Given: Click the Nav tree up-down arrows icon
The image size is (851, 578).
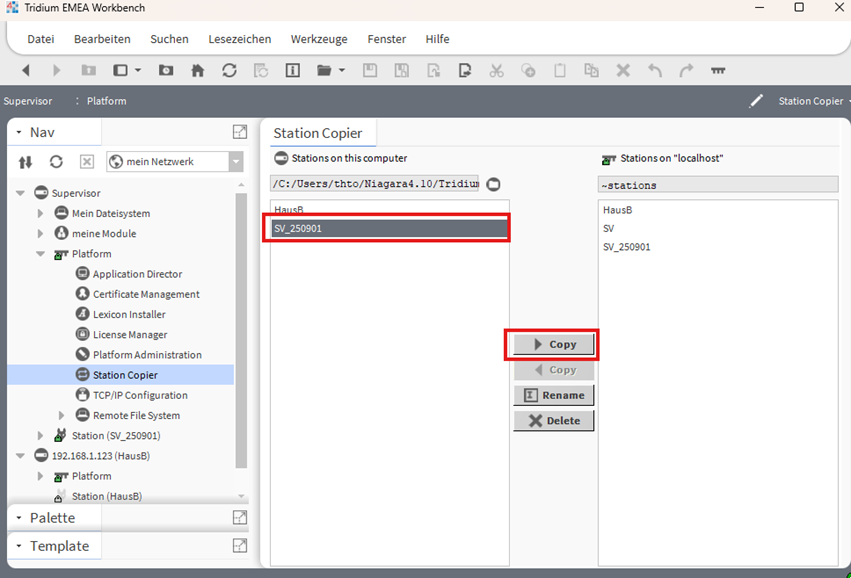Looking at the screenshot, I should click(x=25, y=162).
